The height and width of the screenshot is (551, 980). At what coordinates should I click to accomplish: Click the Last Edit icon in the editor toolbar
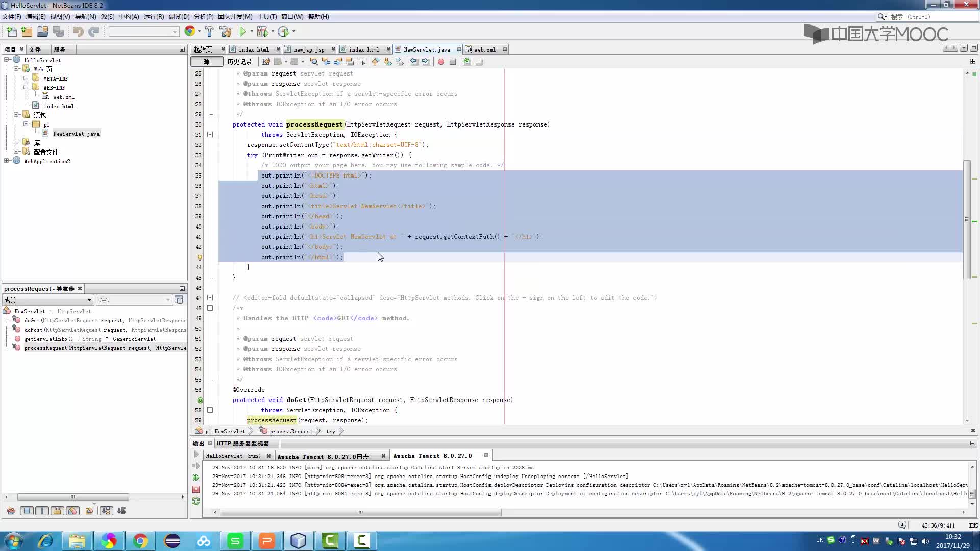266,62
